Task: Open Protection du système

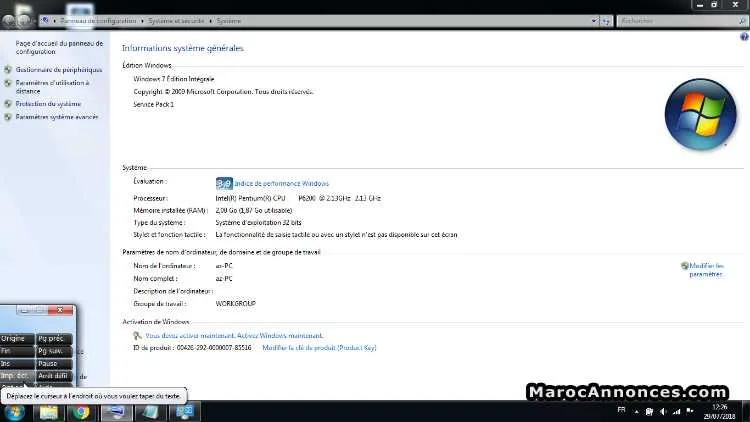Action: click(48, 104)
